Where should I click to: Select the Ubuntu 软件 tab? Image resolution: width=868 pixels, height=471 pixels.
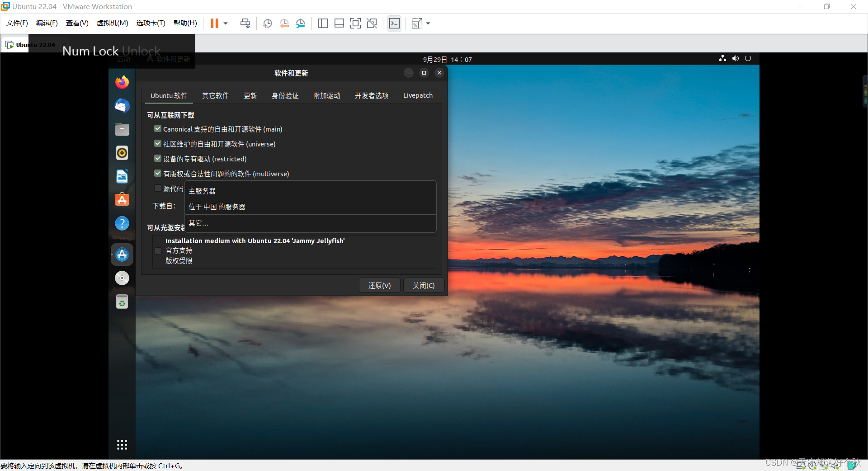[x=169, y=95]
